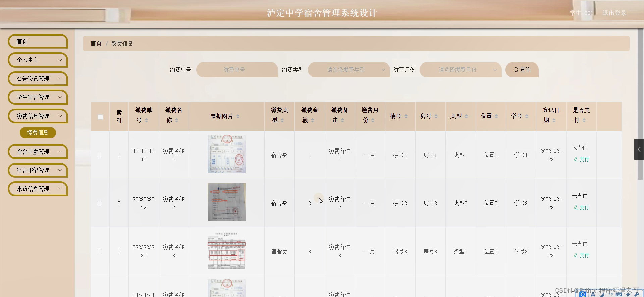
Task: Select cell text 房号3
Action: point(430,251)
